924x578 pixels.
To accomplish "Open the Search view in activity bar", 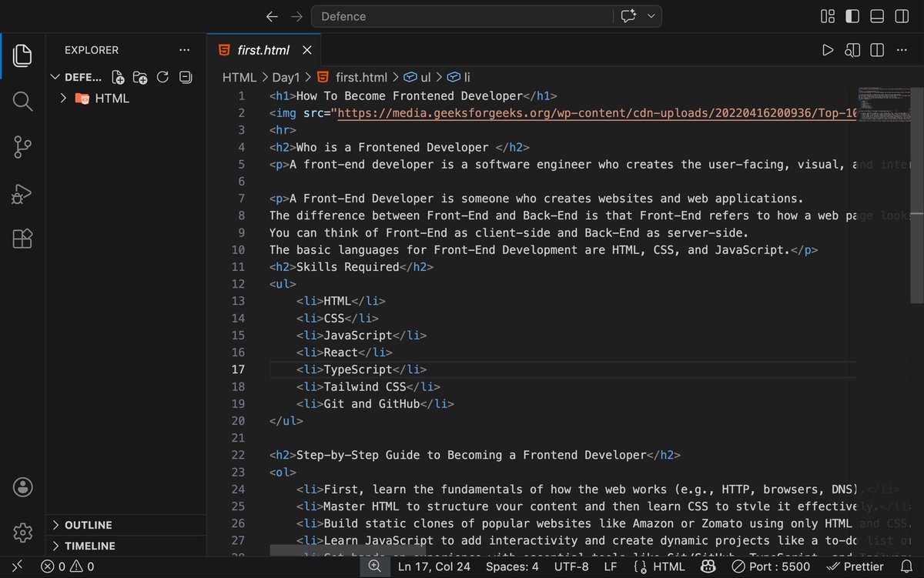I will click(x=23, y=101).
